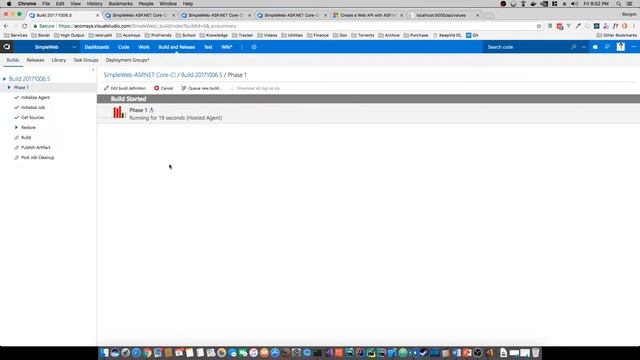
Task: Click the red build progress bars icon
Action: 119,113
